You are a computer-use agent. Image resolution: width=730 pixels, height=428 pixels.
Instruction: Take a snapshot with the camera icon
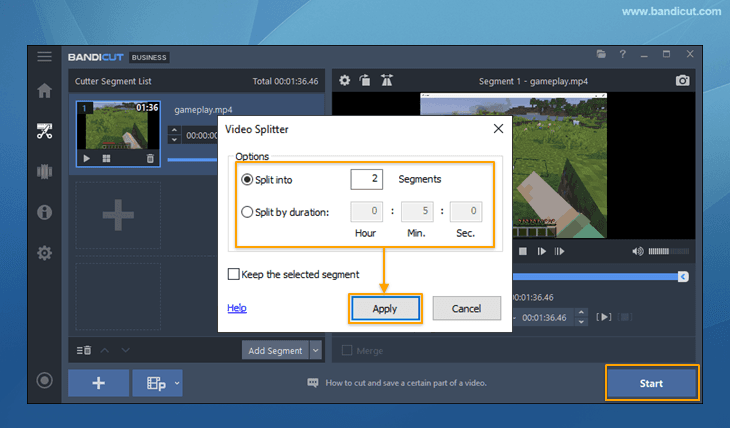683,81
